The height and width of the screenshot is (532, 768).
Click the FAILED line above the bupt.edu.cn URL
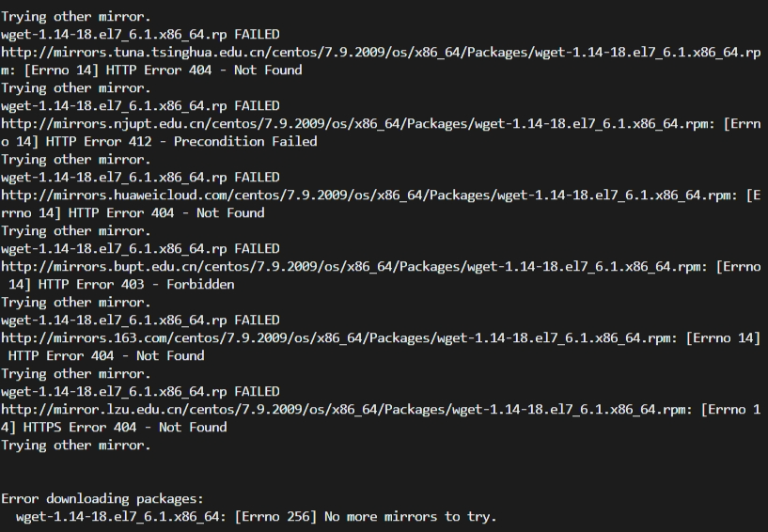tap(140, 249)
